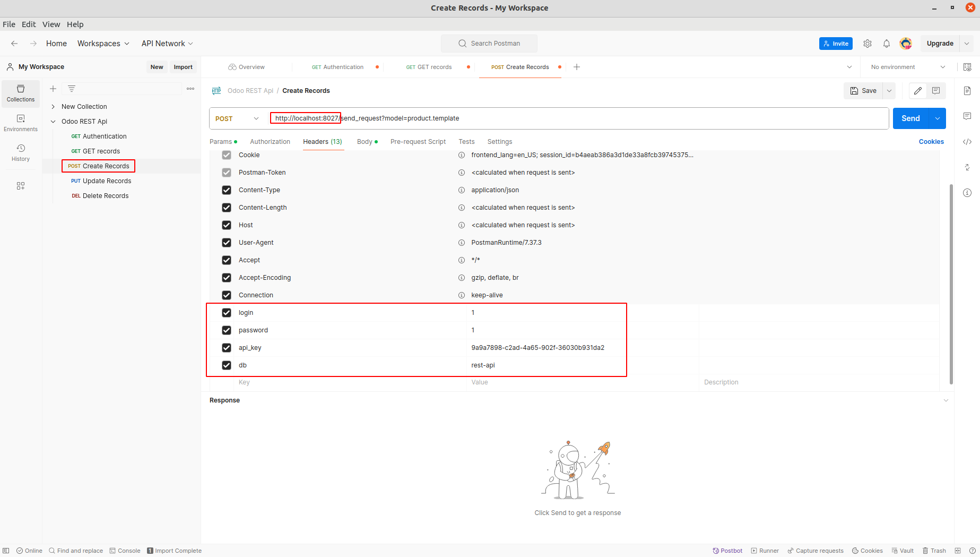
Task: Open the settings gear icon
Action: [x=868, y=44]
